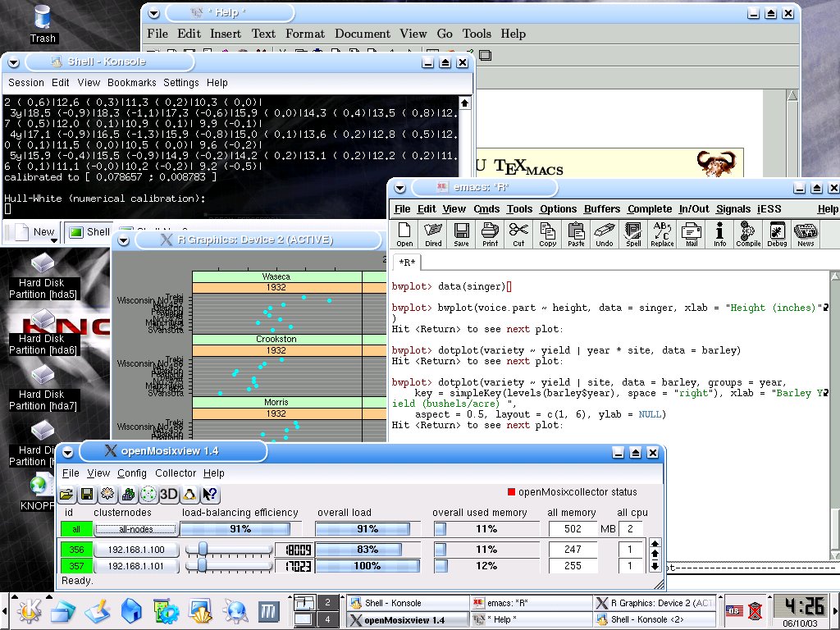Open the iESS menu in emacs
Viewport: 840px width, 630px height.
[769, 209]
